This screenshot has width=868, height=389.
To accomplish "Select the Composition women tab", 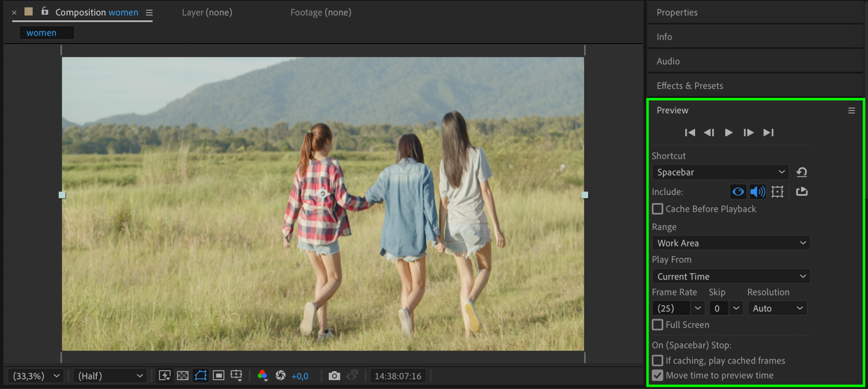I will [x=97, y=13].
